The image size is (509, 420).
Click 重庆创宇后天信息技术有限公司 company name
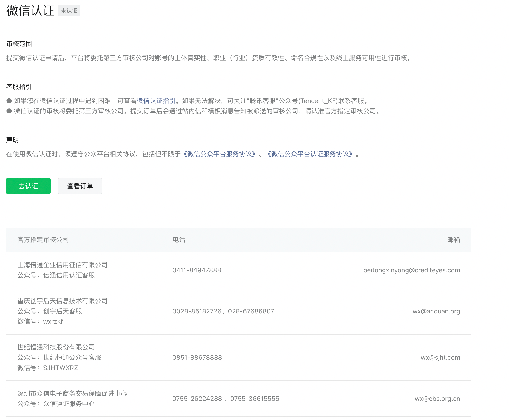tap(62, 301)
